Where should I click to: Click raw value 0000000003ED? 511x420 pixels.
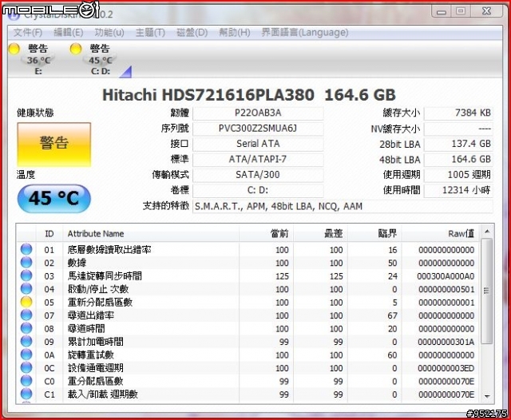pos(446,368)
